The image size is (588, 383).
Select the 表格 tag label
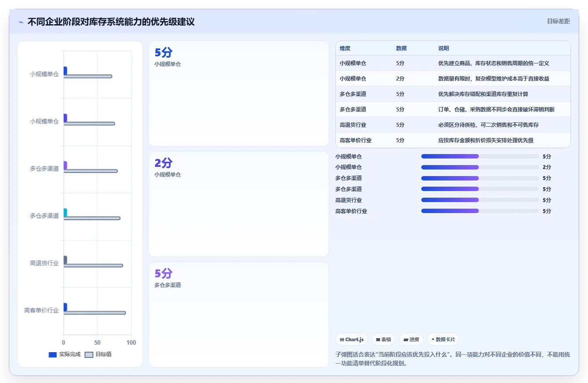(386, 339)
